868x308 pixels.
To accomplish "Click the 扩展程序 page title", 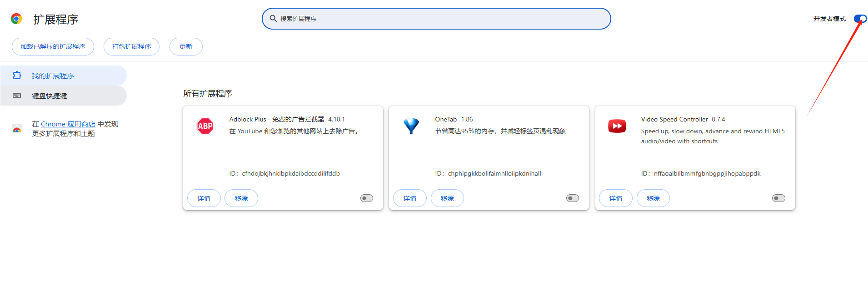I will [55, 19].
